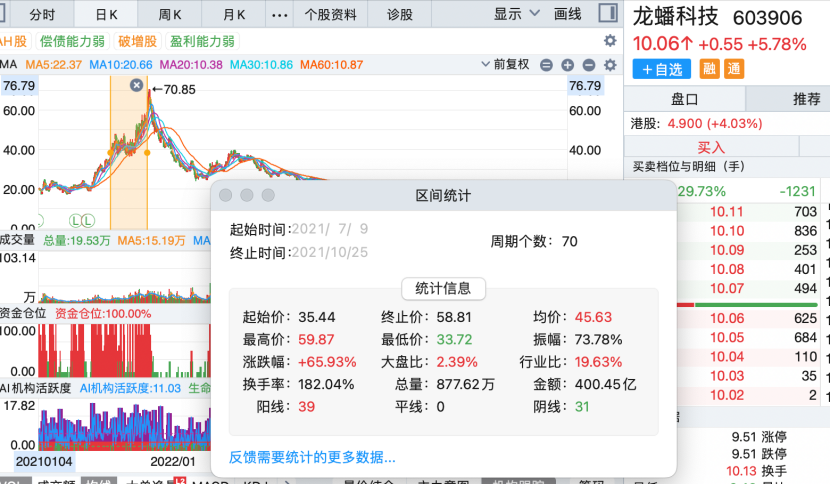Click first minus icon beside 前复权

[x=547, y=65]
